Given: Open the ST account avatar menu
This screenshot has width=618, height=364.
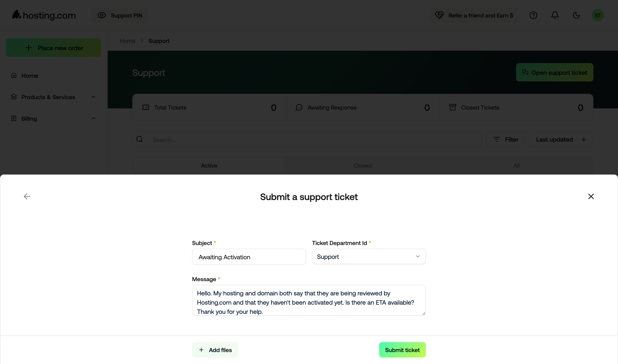Looking at the screenshot, I should coord(598,15).
